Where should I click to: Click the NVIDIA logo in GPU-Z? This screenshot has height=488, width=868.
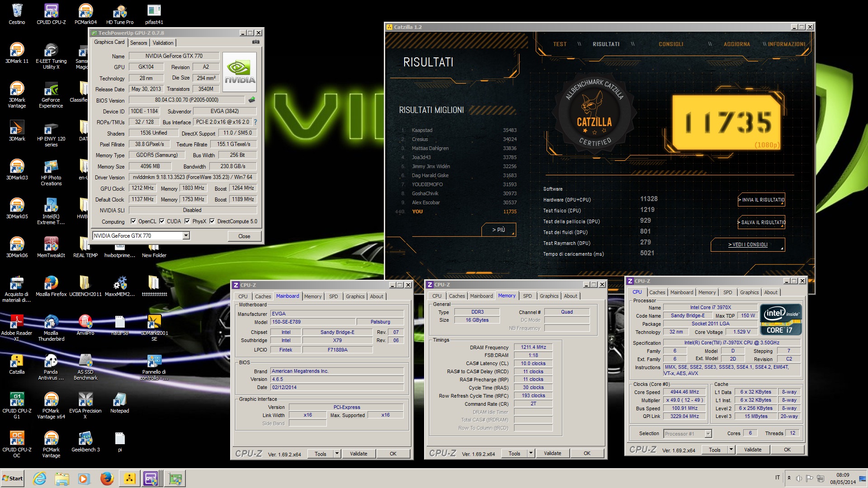tap(240, 72)
